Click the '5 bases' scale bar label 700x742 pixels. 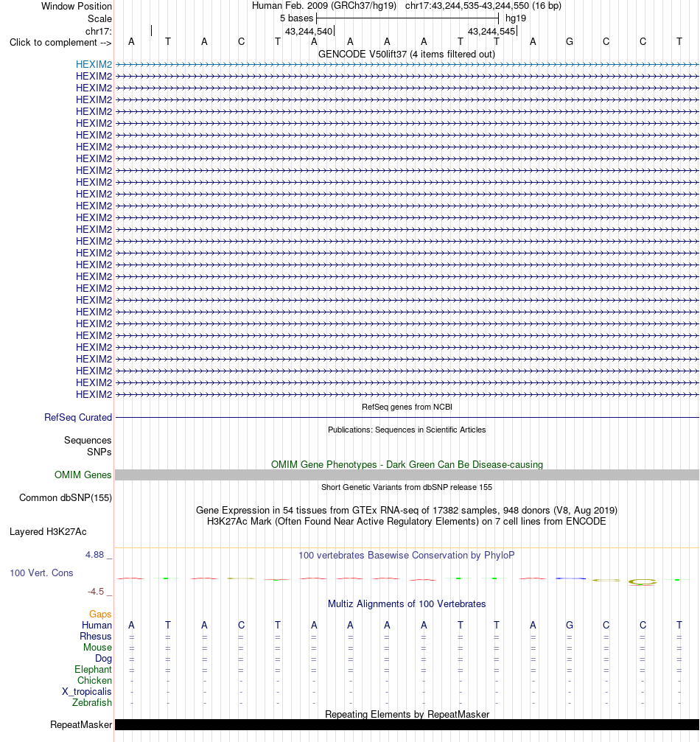pyautogui.click(x=296, y=18)
